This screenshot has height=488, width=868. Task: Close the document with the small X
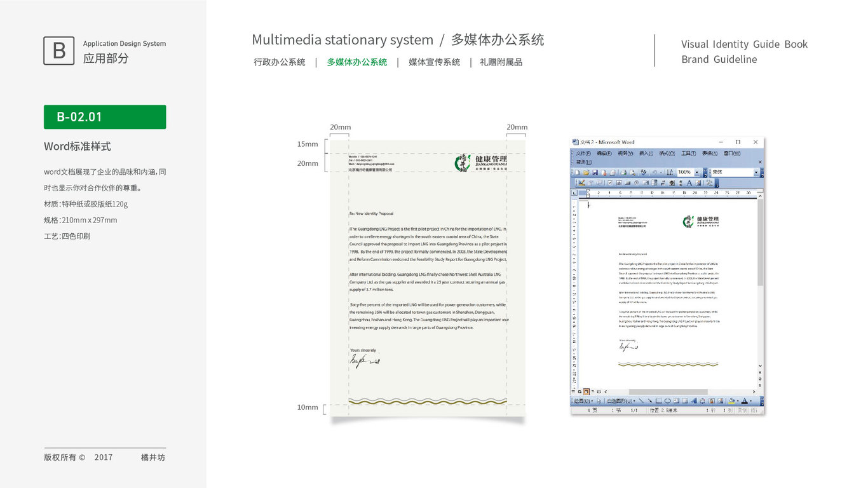coord(760,162)
